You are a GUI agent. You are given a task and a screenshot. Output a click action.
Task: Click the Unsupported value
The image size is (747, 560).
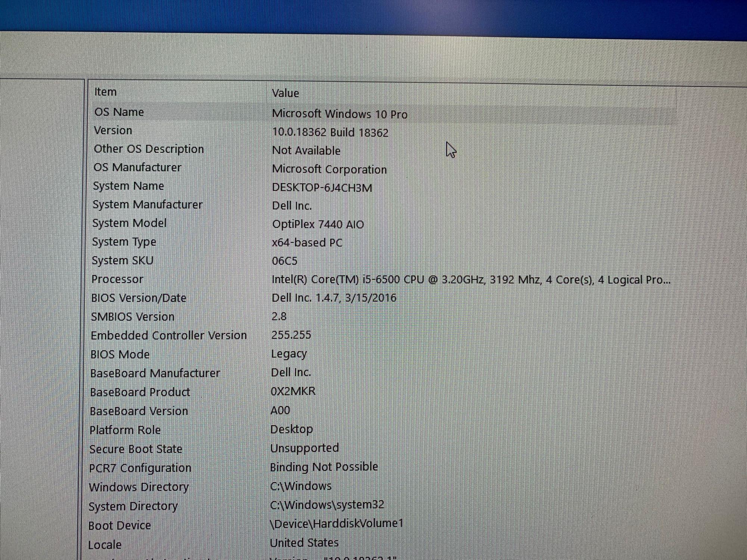click(305, 448)
